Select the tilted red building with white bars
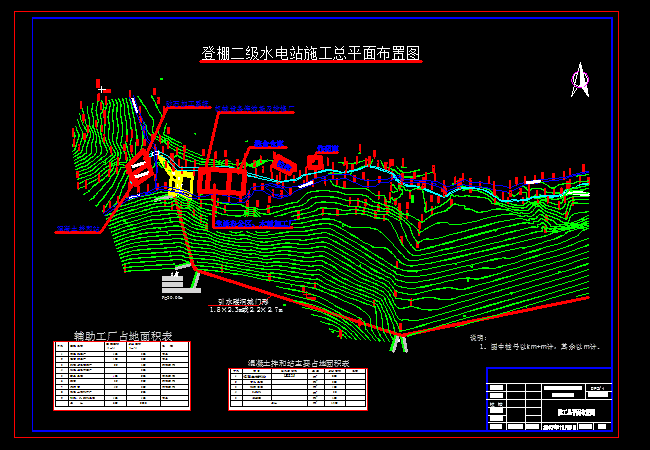The image size is (650, 450). click(138, 167)
